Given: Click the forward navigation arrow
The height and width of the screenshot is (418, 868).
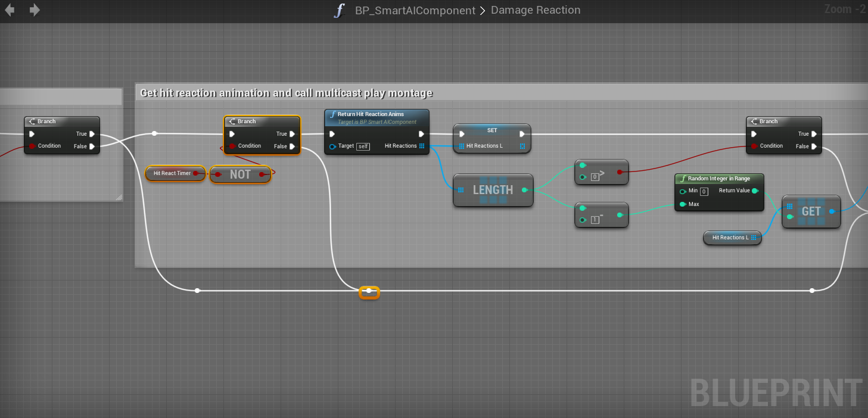Looking at the screenshot, I should (x=35, y=10).
